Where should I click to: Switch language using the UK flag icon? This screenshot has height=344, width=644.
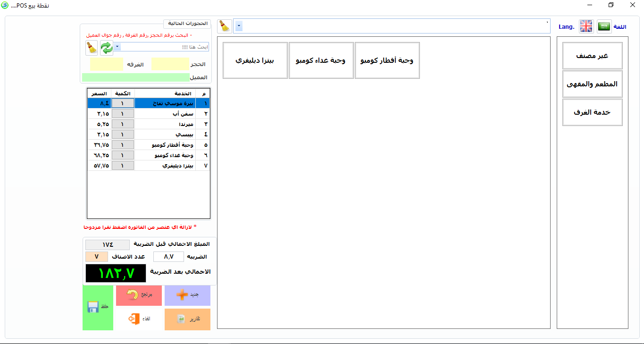click(586, 26)
